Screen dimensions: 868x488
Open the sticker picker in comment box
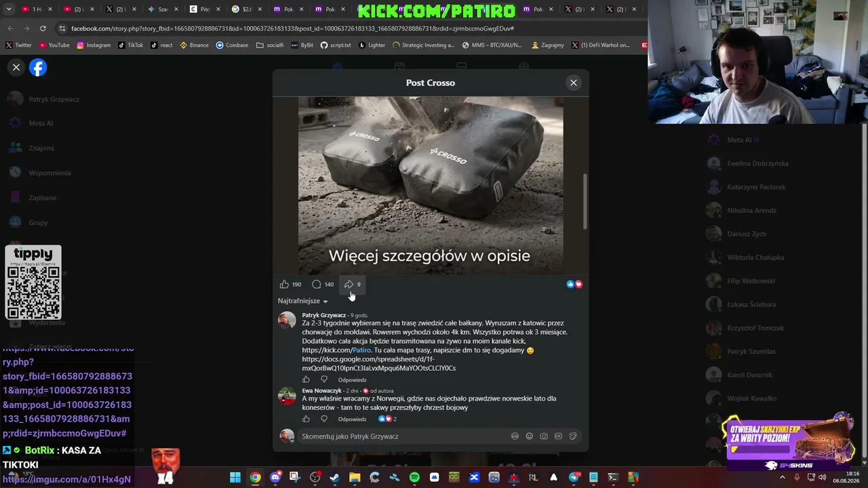coord(573,436)
